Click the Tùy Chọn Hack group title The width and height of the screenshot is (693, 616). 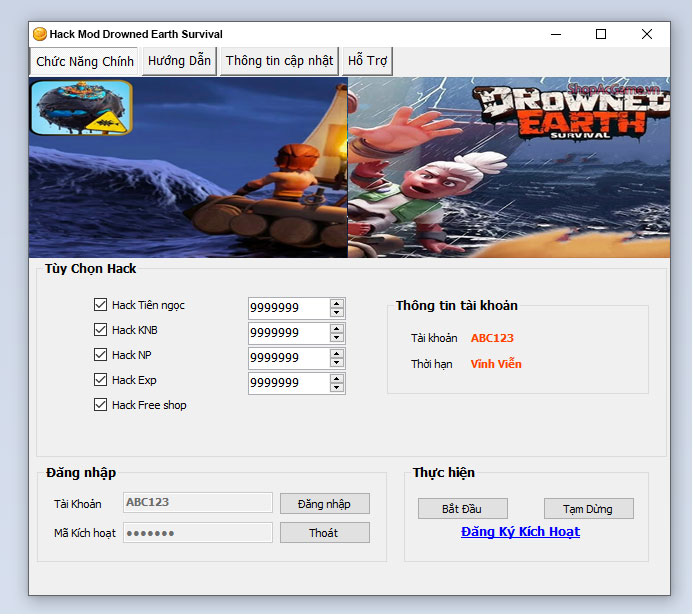click(90, 269)
